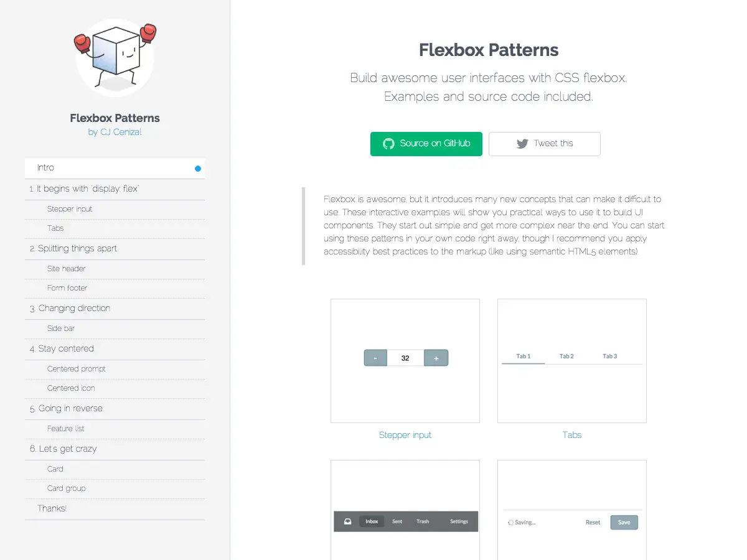Click the boxing cube mascot logo
The height and width of the screenshot is (560, 747).
pyautogui.click(x=115, y=57)
